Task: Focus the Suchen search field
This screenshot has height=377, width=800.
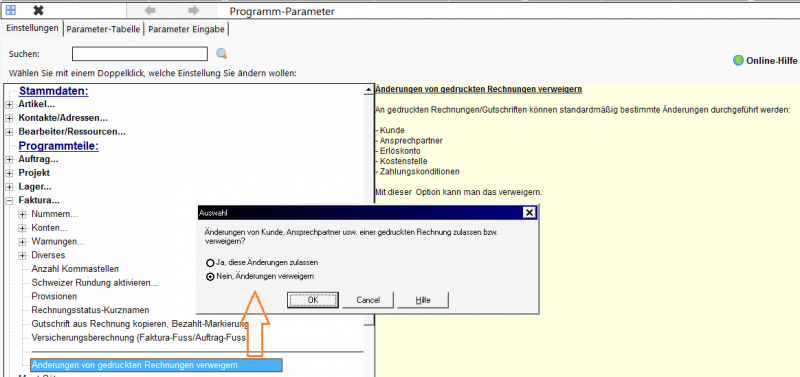Action: (x=140, y=54)
